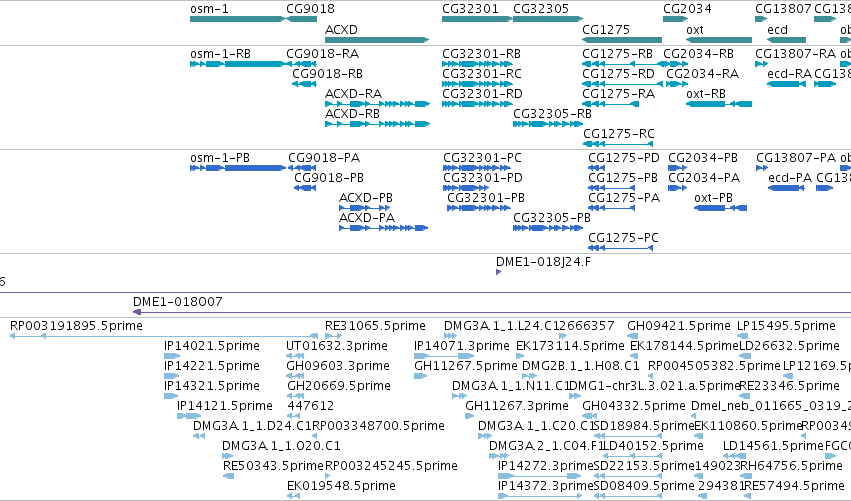The height and width of the screenshot is (501, 851).
Task: Click the DME1-018007 clone arrow
Action: (492, 312)
